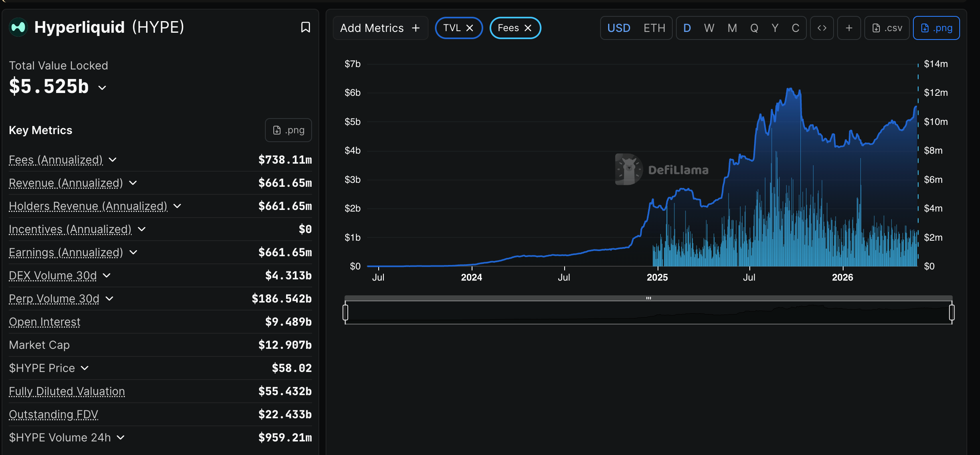980x455 pixels.
Task: Select quarterly (Q) chart grouping
Action: point(754,28)
